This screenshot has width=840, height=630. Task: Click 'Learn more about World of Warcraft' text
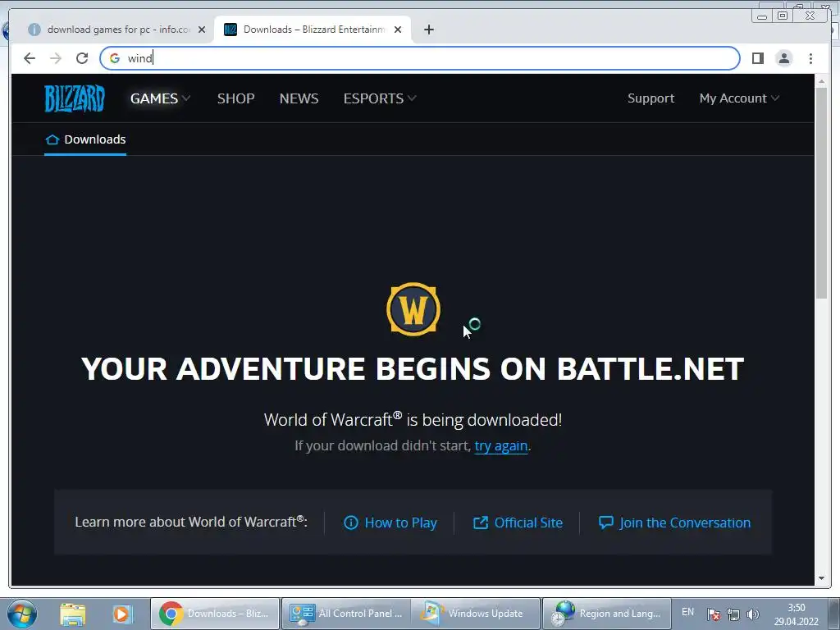tap(191, 522)
